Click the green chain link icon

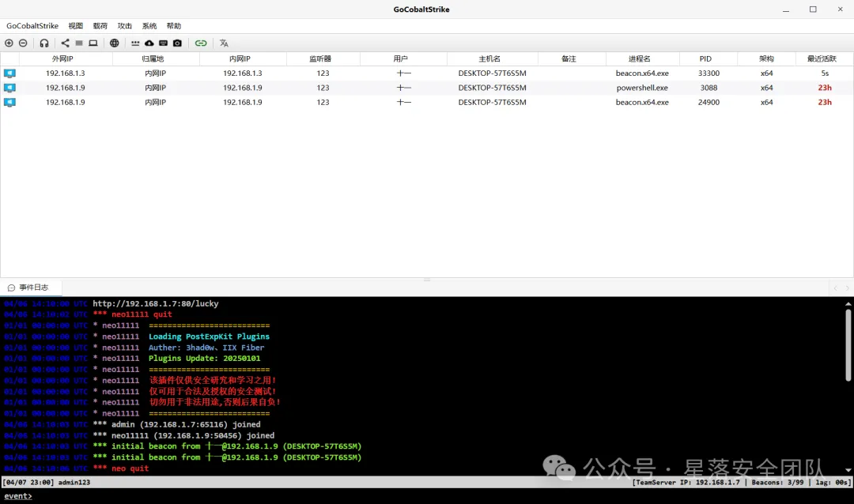201,43
